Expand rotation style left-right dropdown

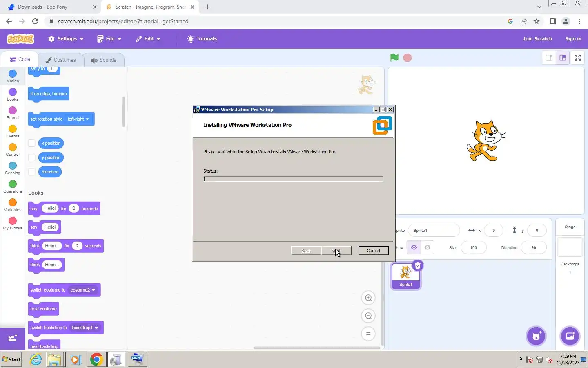[78, 119]
